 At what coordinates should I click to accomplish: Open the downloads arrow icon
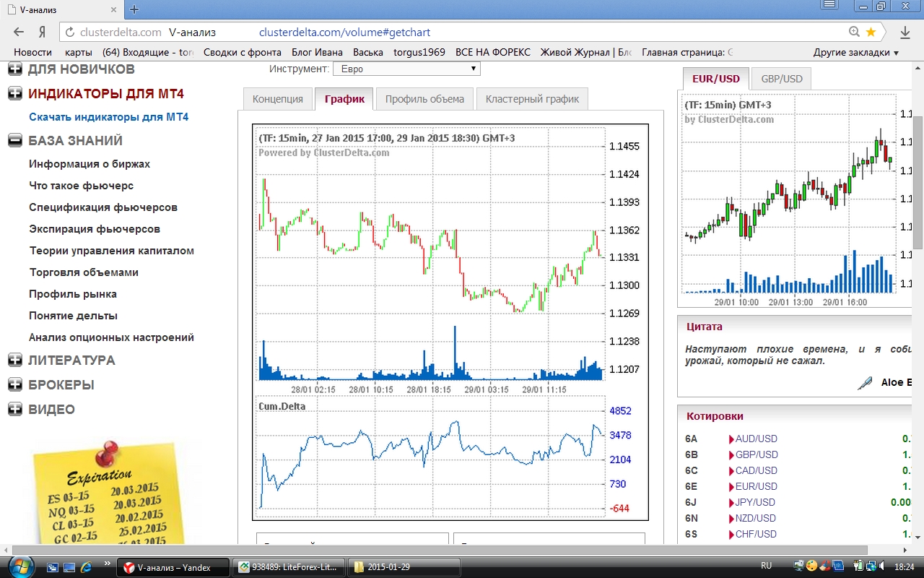(x=905, y=32)
